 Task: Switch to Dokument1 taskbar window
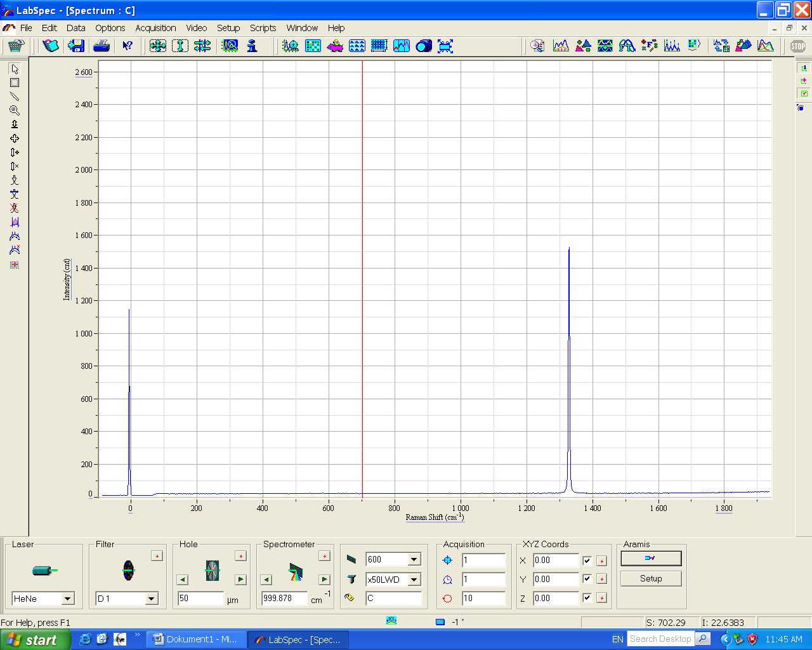point(197,640)
